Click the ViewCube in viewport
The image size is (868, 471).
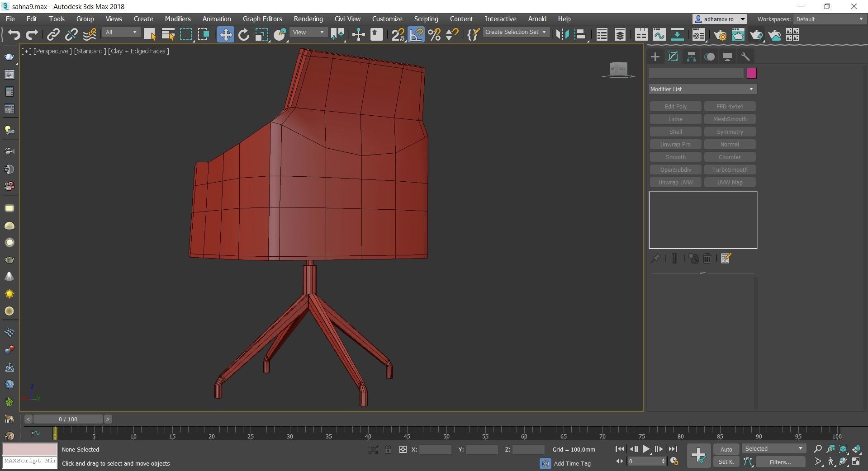pyautogui.click(x=618, y=69)
